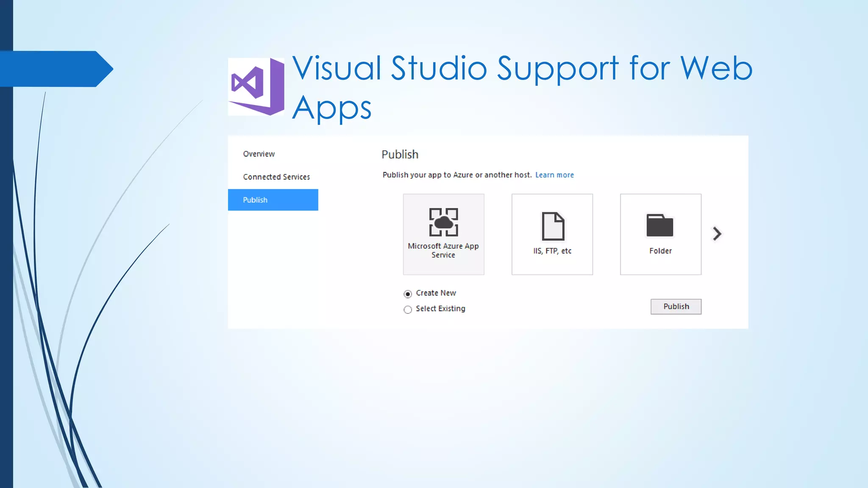Click the Folder label text
This screenshot has width=868, height=488.
tap(660, 251)
